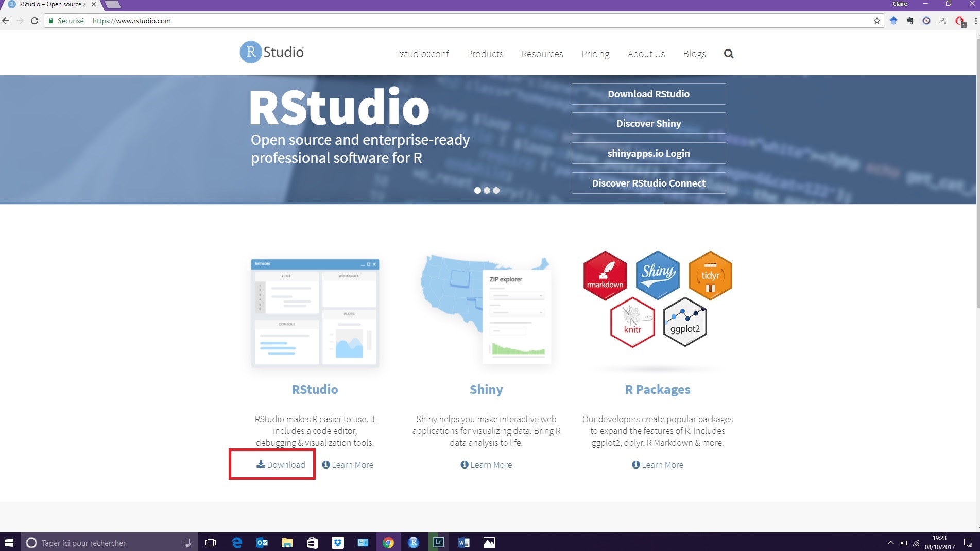Click the tidyr hex sticker
The height and width of the screenshot is (551, 980).
click(710, 275)
